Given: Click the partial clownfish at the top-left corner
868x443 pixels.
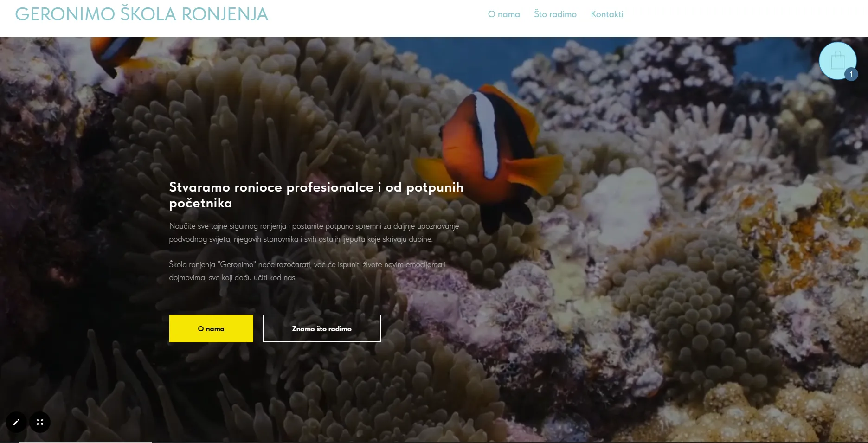Looking at the screenshot, I should [118, 53].
